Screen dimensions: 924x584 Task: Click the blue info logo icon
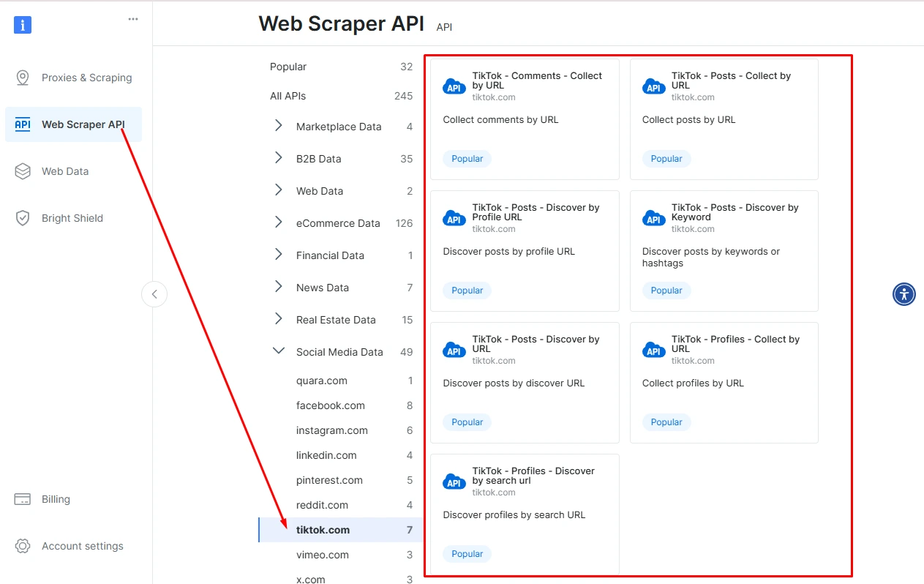tap(23, 25)
